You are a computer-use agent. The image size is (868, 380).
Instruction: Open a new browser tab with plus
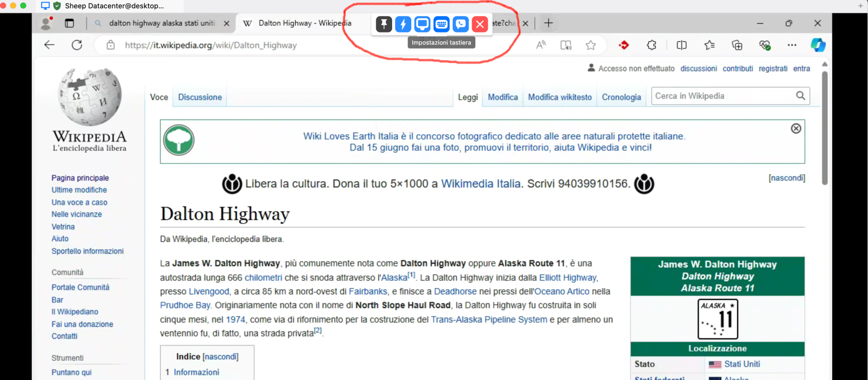coord(549,23)
